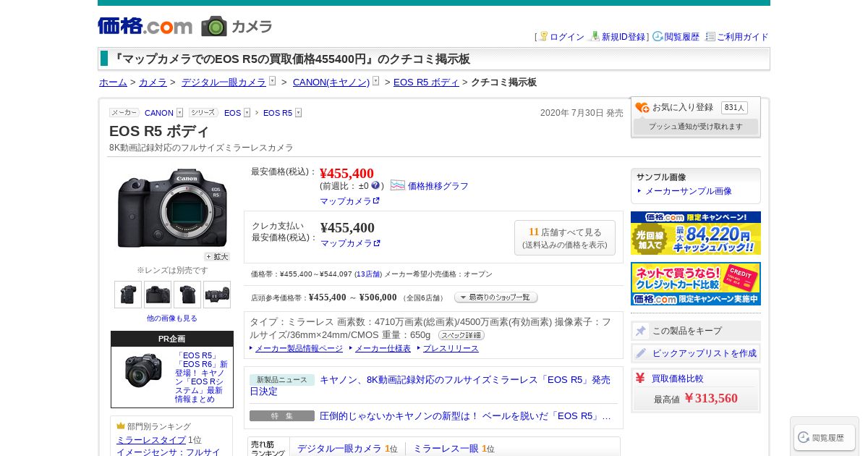The width and height of the screenshot is (868, 456).
Task: Click 買取 highest price ￥313,560
Action: [711, 398]
